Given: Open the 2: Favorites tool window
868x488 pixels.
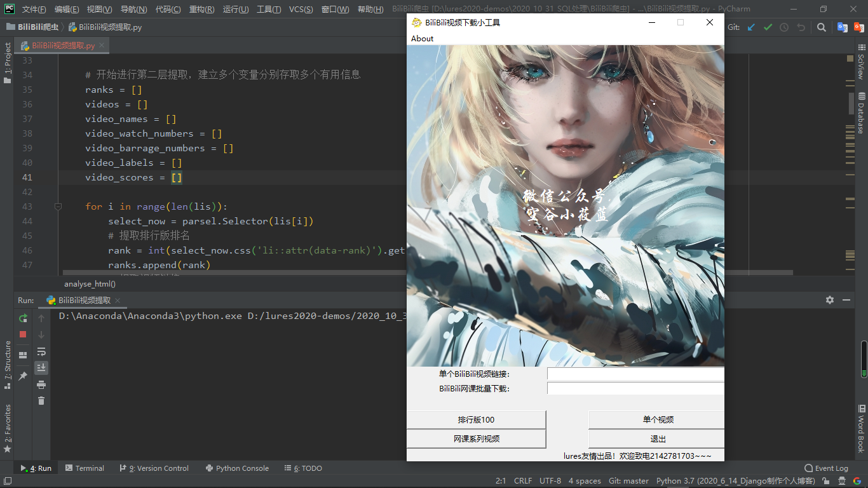Looking at the screenshot, I should [8, 428].
